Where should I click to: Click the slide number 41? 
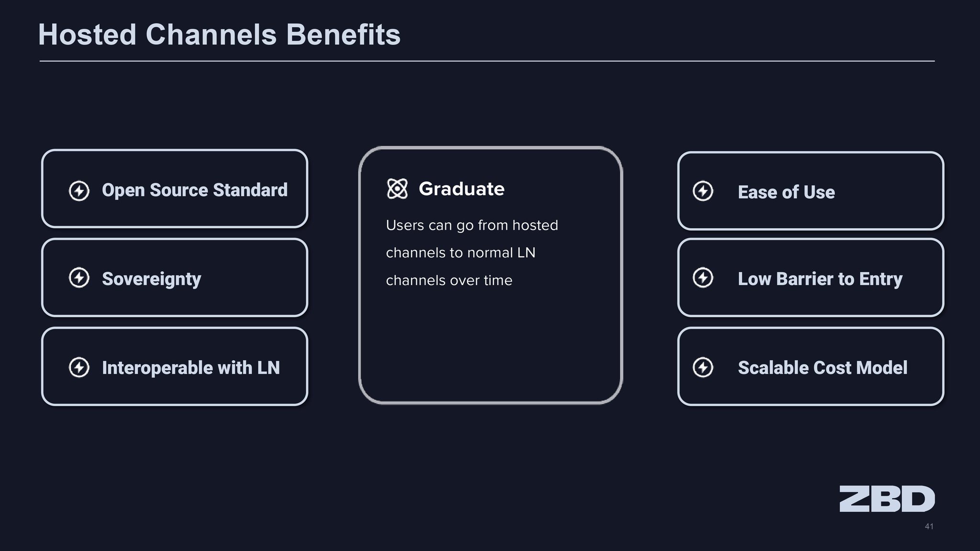pyautogui.click(x=929, y=527)
